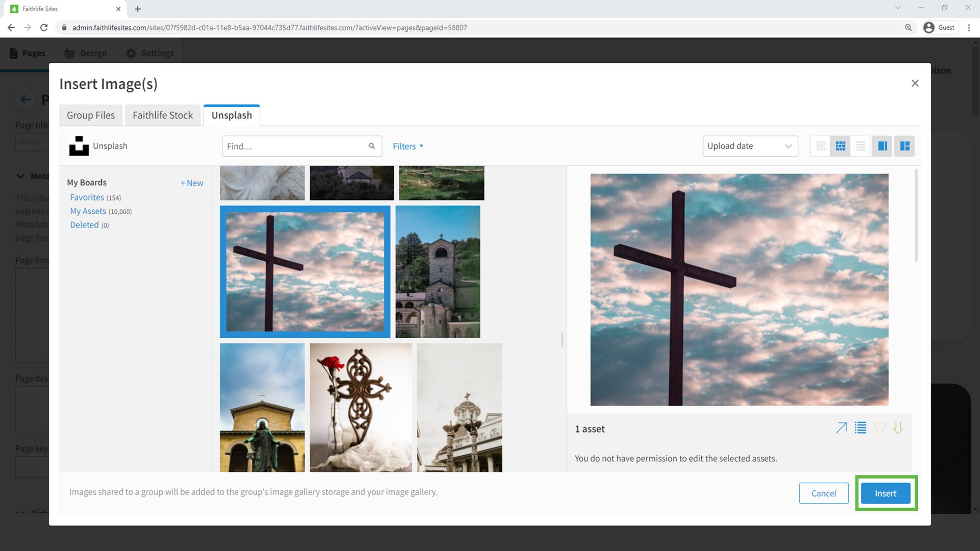
Task: Favorite the selected asset with heart icon
Action: pos(879,428)
